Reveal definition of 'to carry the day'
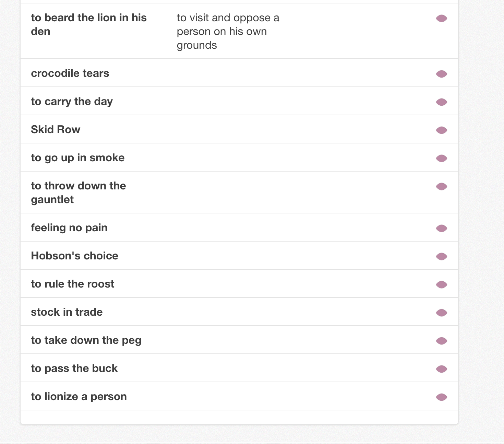 click(x=441, y=102)
